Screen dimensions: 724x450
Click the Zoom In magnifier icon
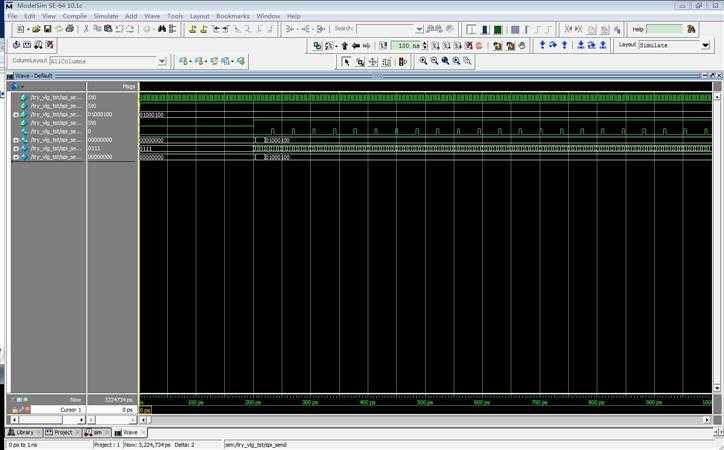423,61
